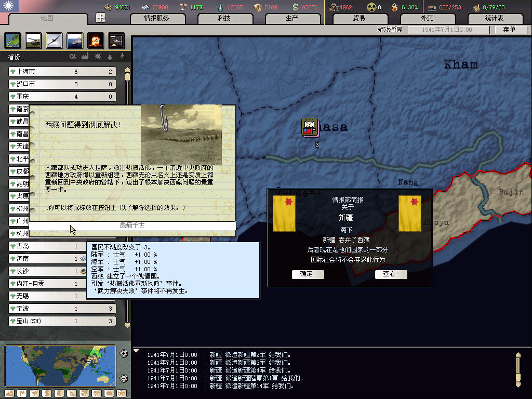
Task: Expand the message log arrow
Action: 137,351
